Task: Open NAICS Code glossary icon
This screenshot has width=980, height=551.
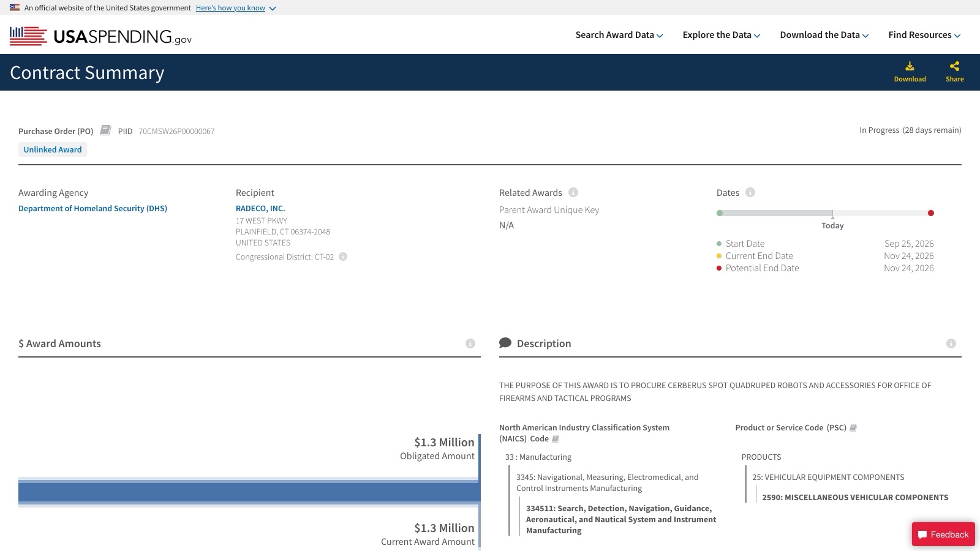Action: [556, 439]
